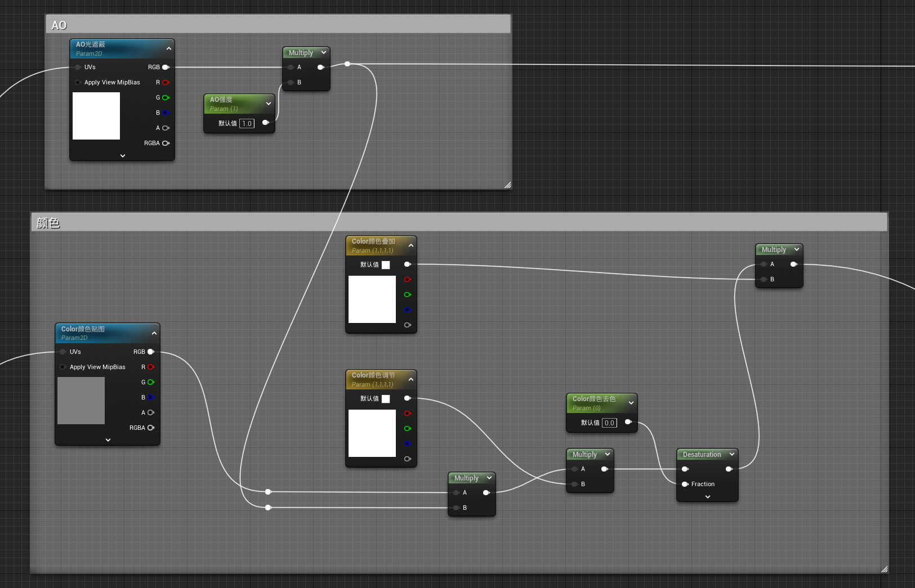Expand the chevron of the Multiply node beside Desaturation
This screenshot has height=588, width=915.
click(608, 454)
